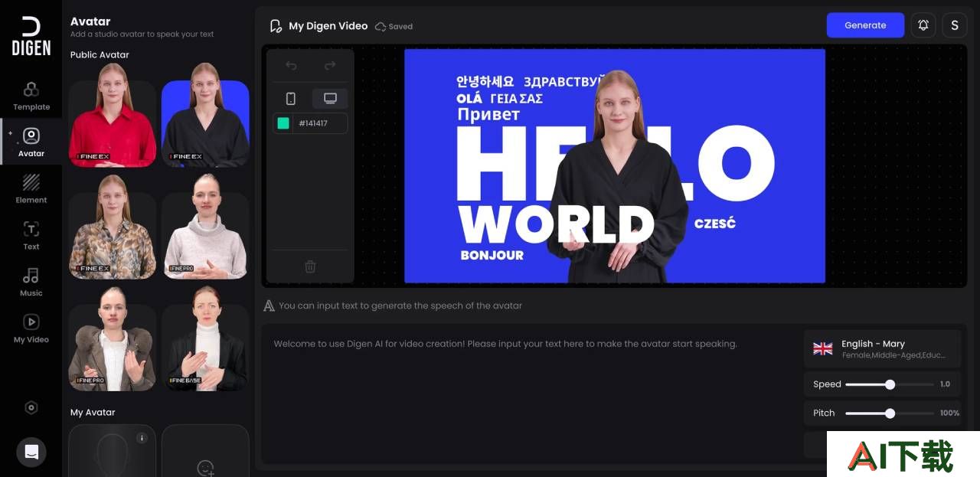The width and height of the screenshot is (980, 477).
Task: Click the trash delete icon
Action: coord(310,266)
